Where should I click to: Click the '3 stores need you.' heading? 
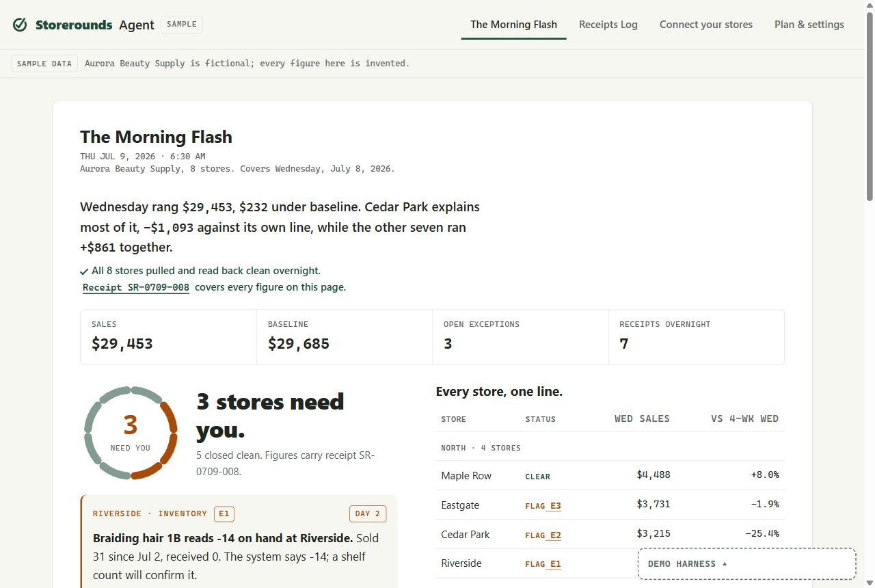(x=270, y=416)
